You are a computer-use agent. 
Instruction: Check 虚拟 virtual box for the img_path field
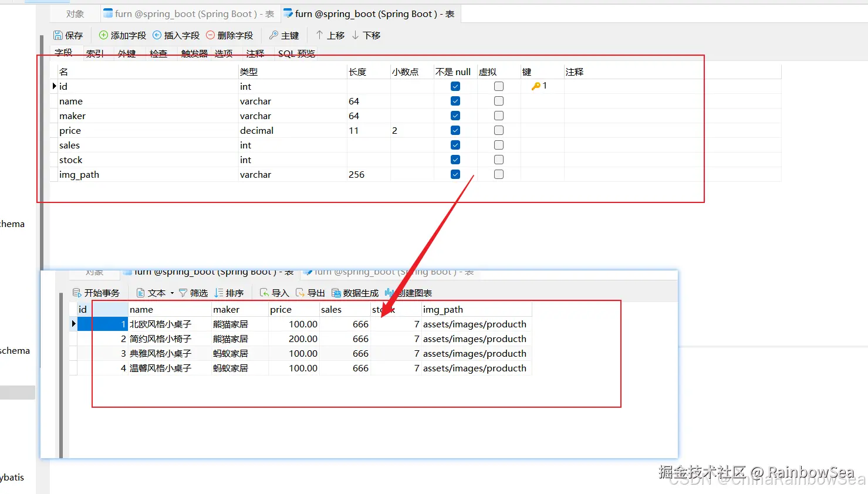[x=499, y=174]
